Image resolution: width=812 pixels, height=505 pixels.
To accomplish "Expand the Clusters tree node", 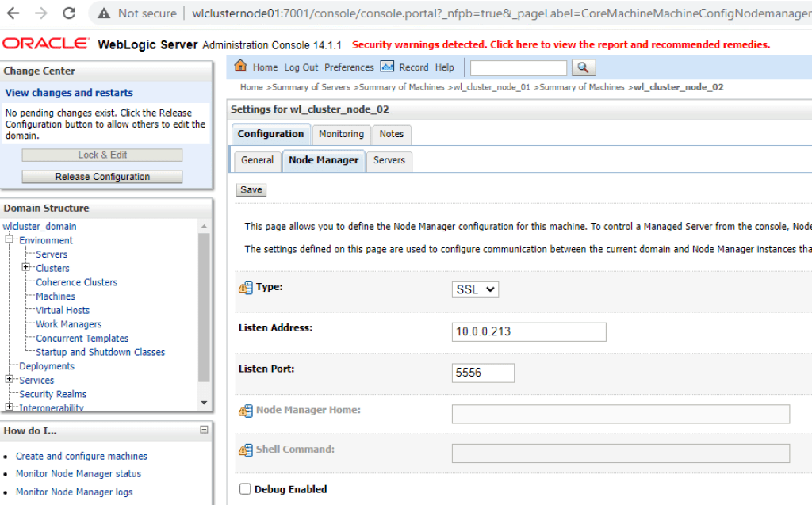I will tap(26, 268).
